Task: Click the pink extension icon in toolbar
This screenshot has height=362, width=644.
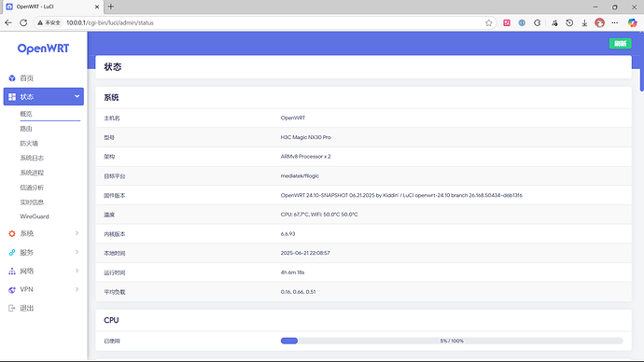Action: coord(507,23)
